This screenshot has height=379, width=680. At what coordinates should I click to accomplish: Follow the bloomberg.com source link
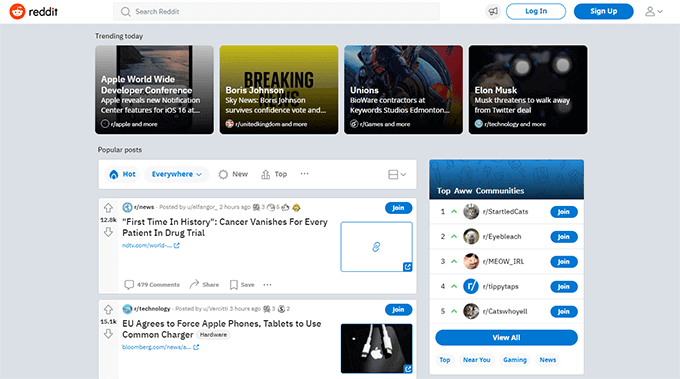[x=160, y=347]
